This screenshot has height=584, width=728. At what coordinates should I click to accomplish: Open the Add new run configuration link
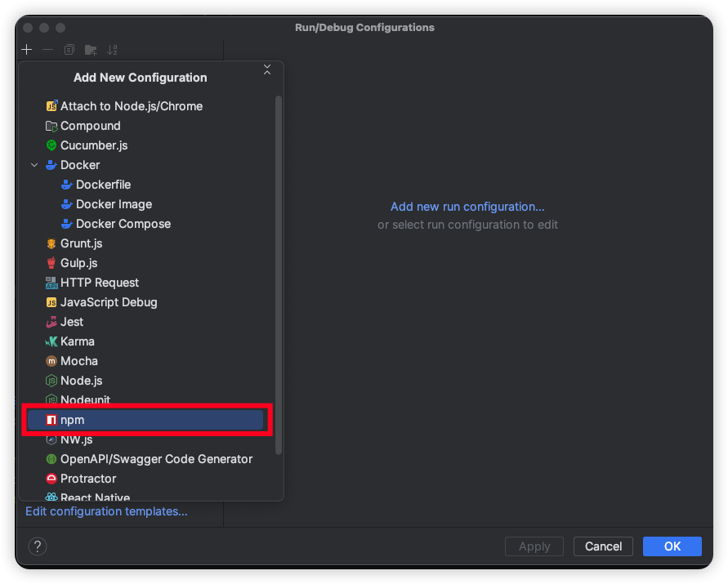[467, 207]
